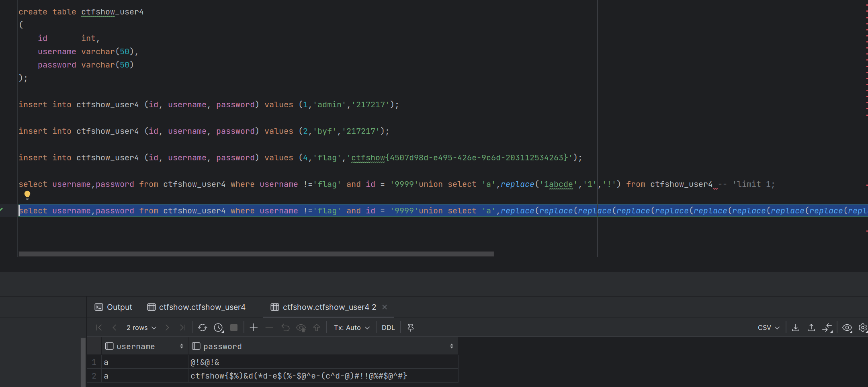Click the select line with replace('1abcde'

pyautogui.click(x=397, y=184)
